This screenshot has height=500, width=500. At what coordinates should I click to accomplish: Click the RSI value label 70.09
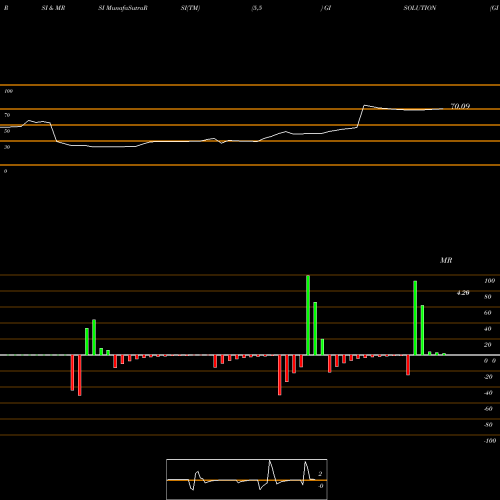[460, 106]
